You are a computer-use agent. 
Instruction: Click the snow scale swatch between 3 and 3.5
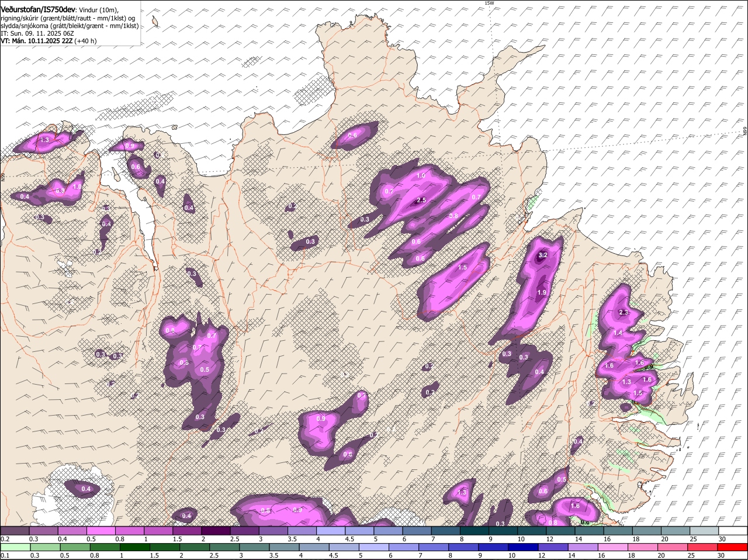click(x=273, y=531)
